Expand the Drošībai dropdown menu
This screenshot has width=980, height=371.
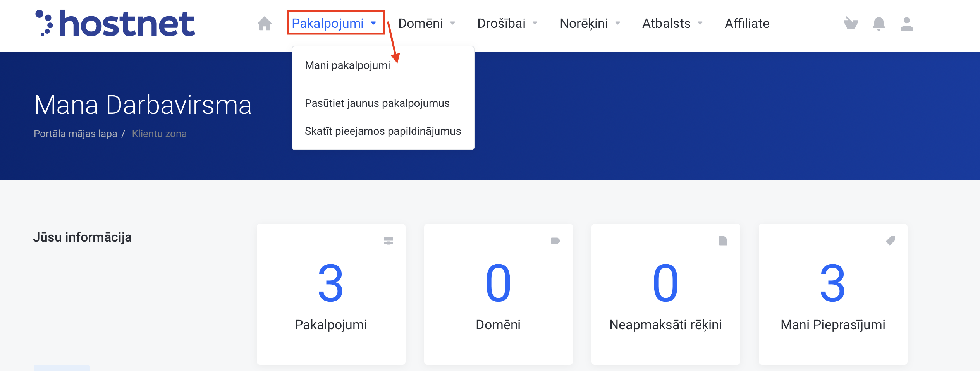click(x=507, y=23)
